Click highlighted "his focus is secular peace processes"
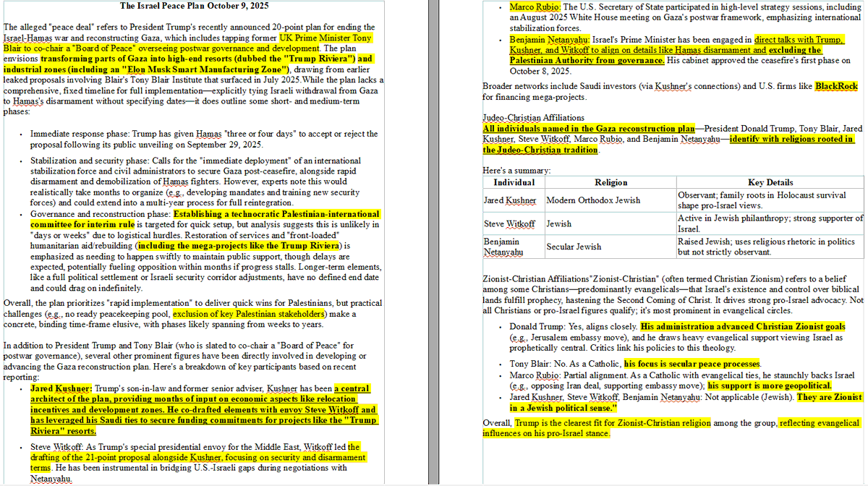This screenshot has width=868, height=486. click(692, 364)
